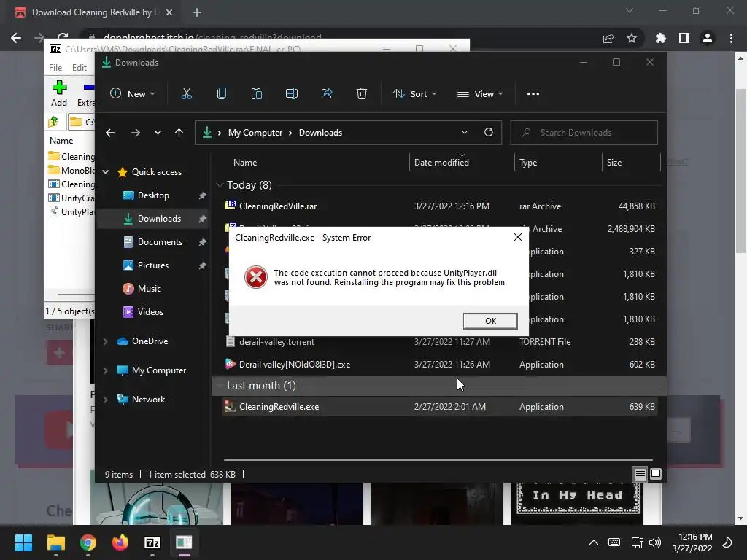Click the Rename icon in toolbar
747x560 pixels.
coord(292,94)
